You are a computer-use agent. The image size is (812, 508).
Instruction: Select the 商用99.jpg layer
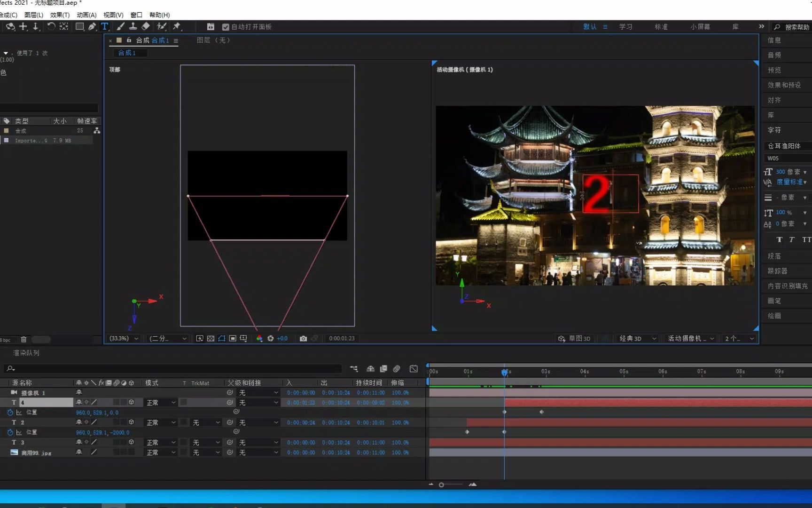pos(36,453)
